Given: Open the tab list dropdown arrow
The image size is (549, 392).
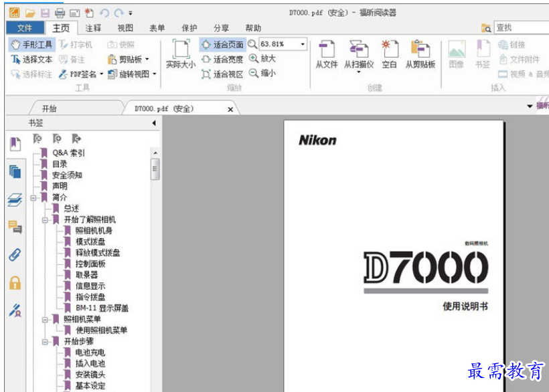Looking at the screenshot, I should coord(530,106).
